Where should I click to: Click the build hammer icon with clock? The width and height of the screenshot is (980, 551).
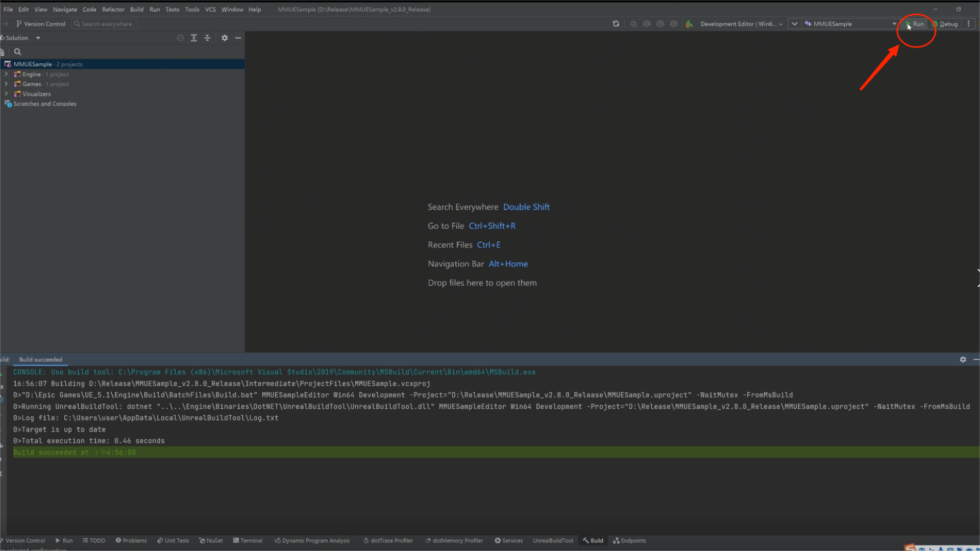689,24
